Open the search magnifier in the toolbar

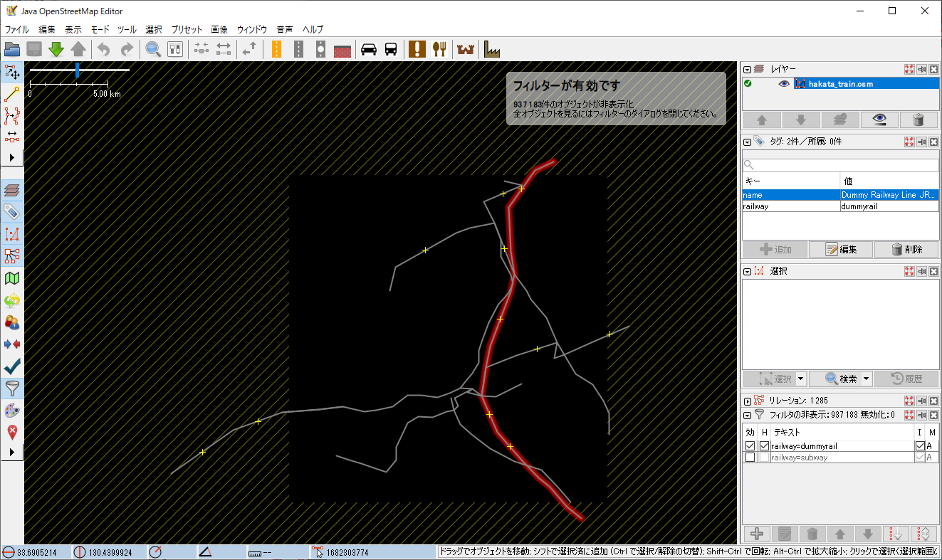click(153, 49)
